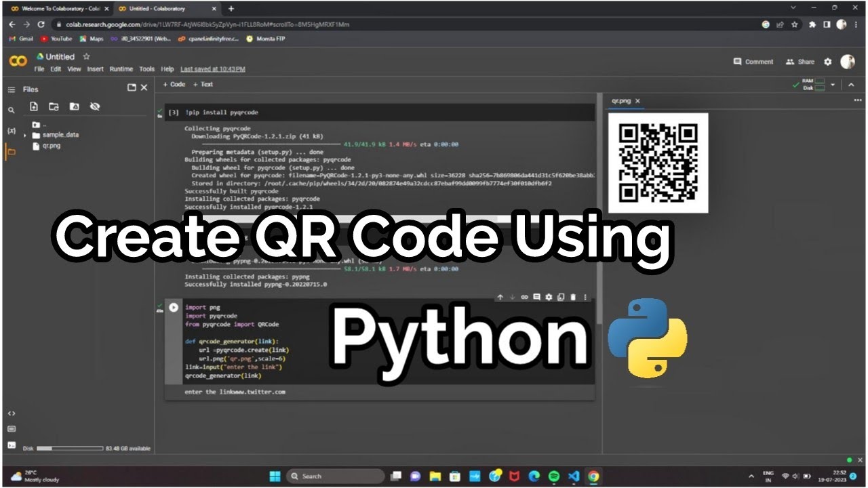
Task: Toggle show hidden files eye icon
Action: tap(94, 106)
